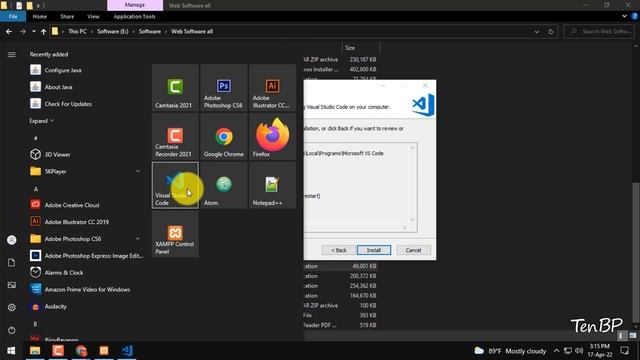Switch to the Share ribbon tab
640x360 pixels.
(x=67, y=16)
